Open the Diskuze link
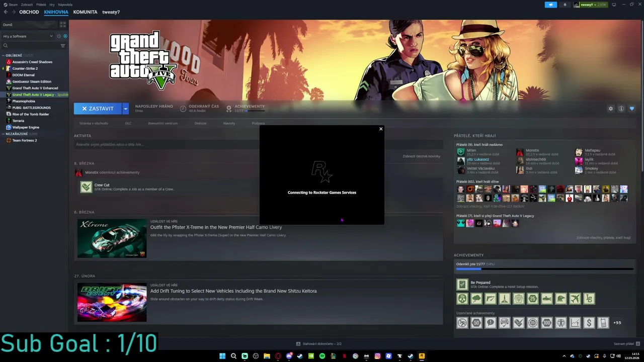Image resolution: width=644 pixels, height=362 pixels. tap(200, 123)
